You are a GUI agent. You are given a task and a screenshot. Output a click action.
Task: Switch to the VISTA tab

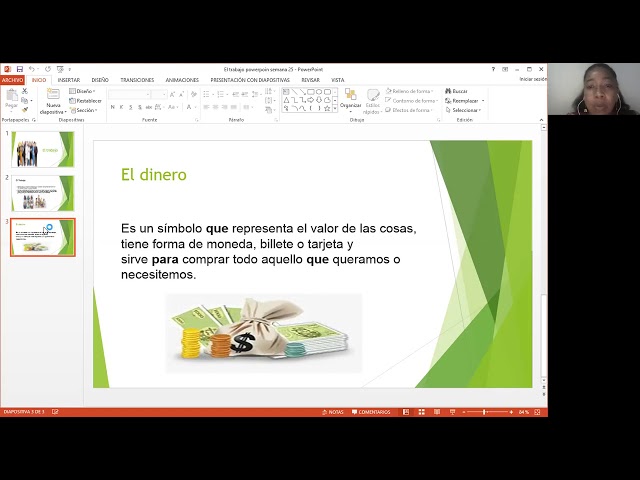338,80
